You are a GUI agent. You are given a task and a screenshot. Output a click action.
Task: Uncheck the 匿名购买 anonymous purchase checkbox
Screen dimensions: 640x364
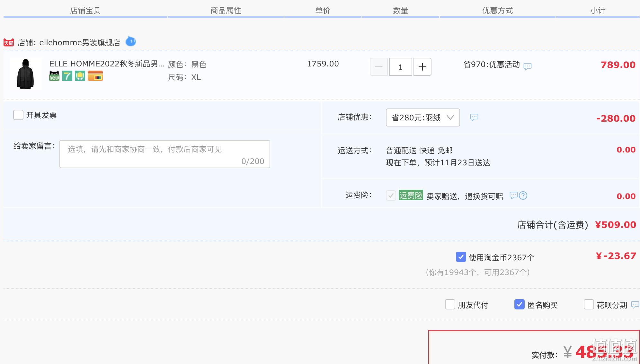click(520, 304)
